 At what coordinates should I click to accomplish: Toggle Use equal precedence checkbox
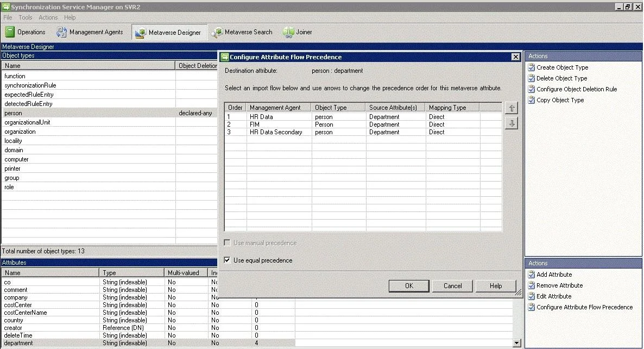227,260
